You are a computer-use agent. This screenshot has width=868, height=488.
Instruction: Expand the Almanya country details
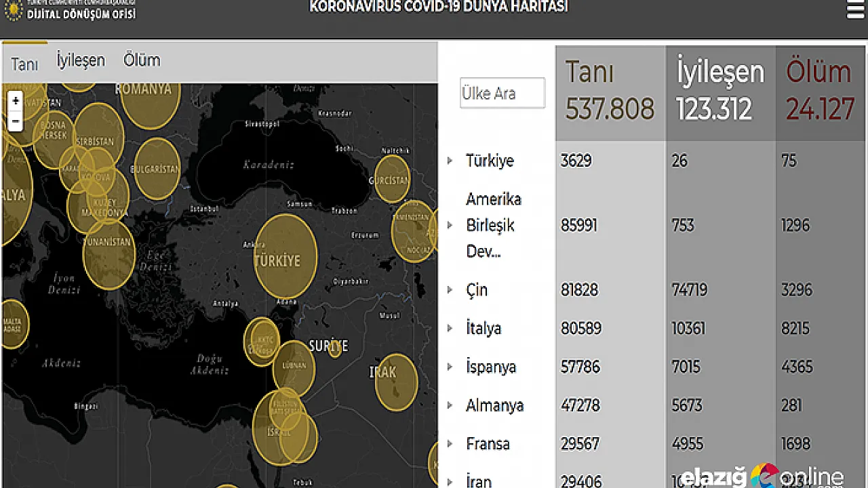click(450, 405)
